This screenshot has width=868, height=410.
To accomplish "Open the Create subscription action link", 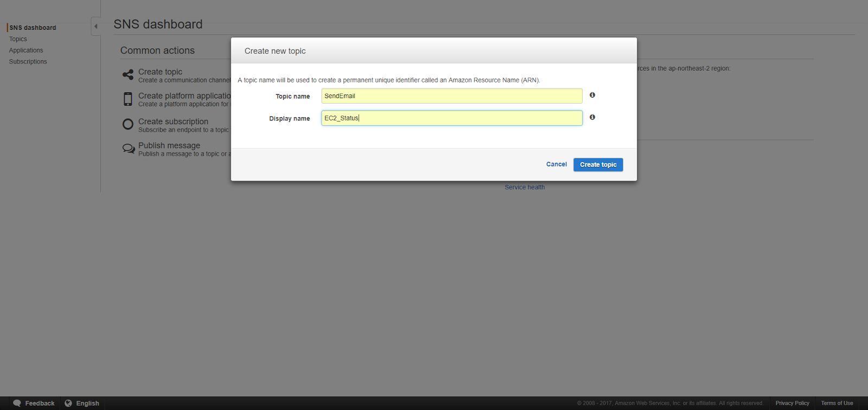I will pyautogui.click(x=173, y=121).
